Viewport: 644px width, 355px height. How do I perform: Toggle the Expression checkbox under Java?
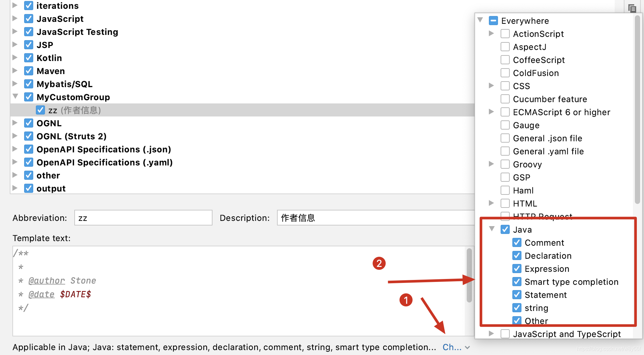coord(517,269)
